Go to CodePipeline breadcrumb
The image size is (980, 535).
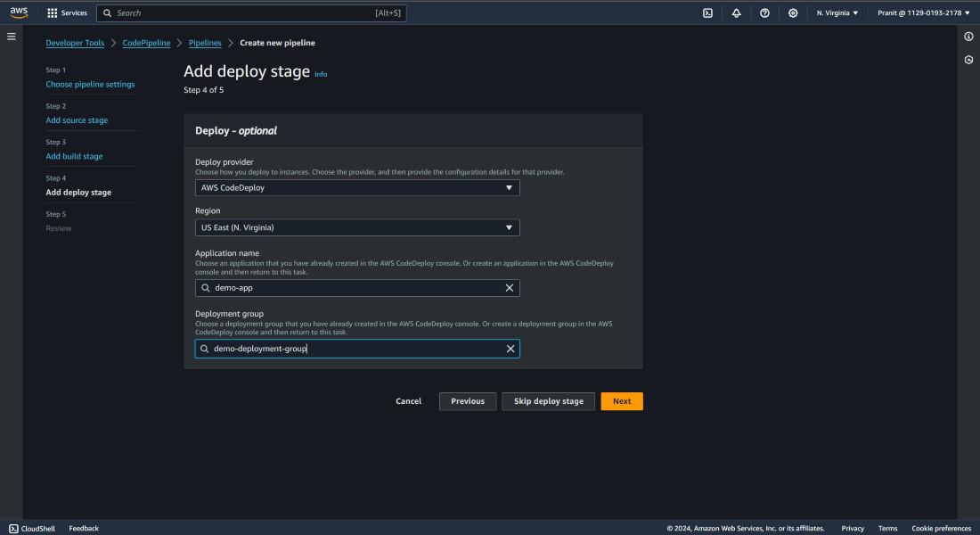146,43
